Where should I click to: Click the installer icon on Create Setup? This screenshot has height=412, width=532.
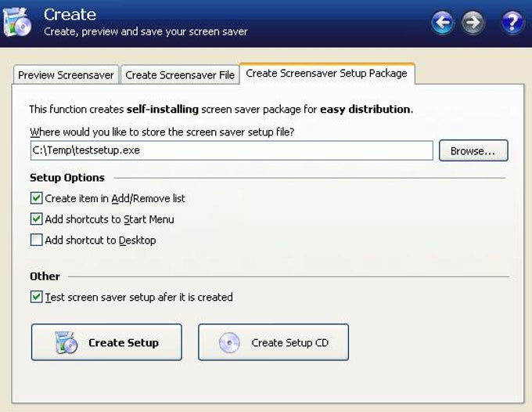(67, 342)
